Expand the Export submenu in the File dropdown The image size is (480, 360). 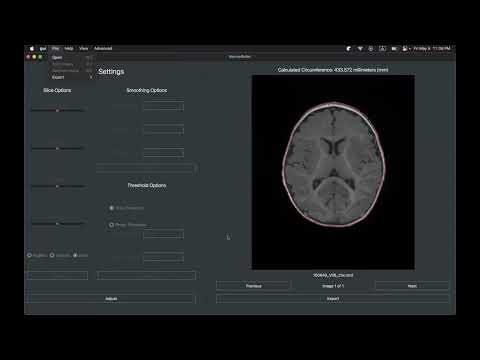pyautogui.click(x=72, y=77)
